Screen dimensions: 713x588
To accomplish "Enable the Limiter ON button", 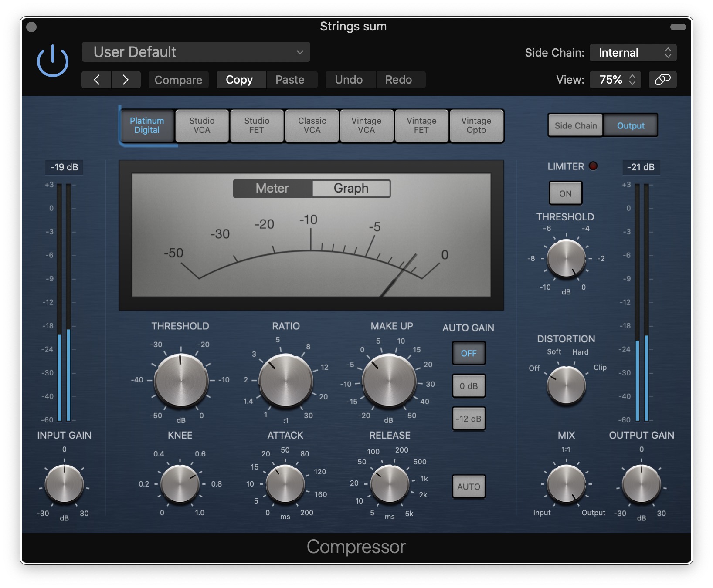I will click(565, 193).
